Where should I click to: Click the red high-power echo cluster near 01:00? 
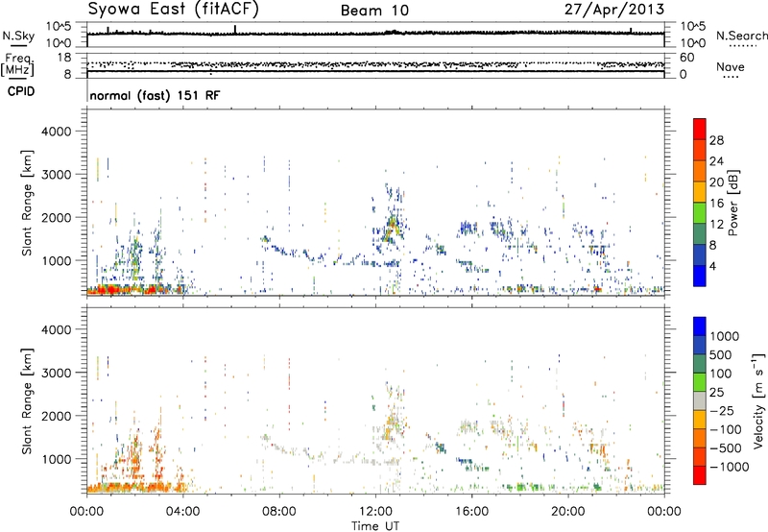[109, 290]
